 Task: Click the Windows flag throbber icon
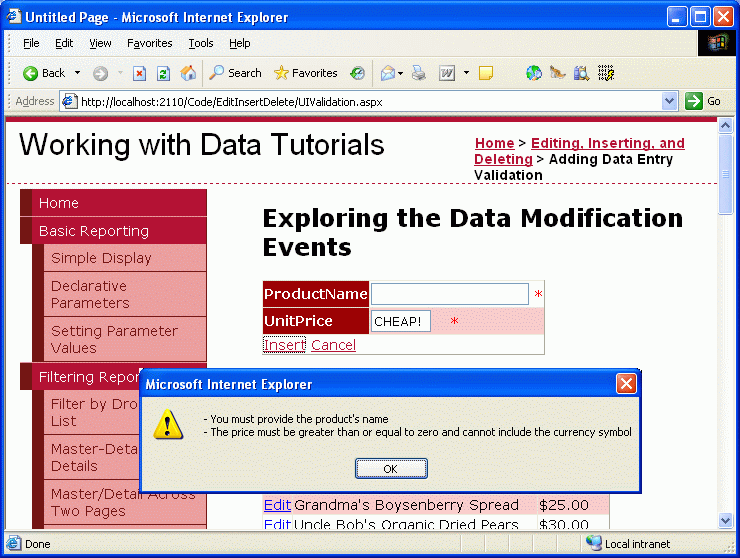coord(717,43)
